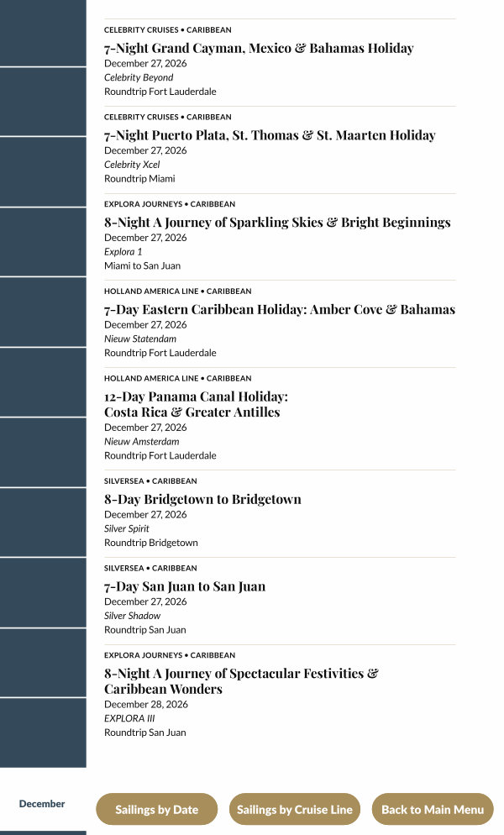Go Back to Main Menu

[433, 810]
